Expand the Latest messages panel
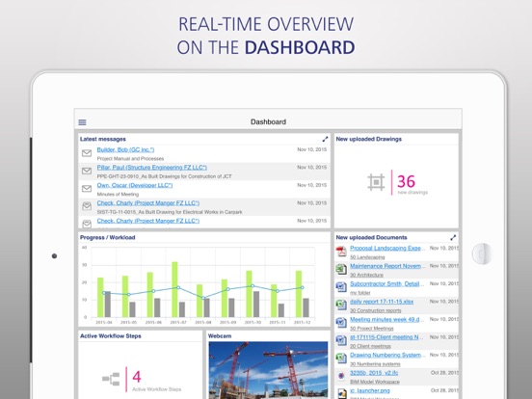 point(325,139)
